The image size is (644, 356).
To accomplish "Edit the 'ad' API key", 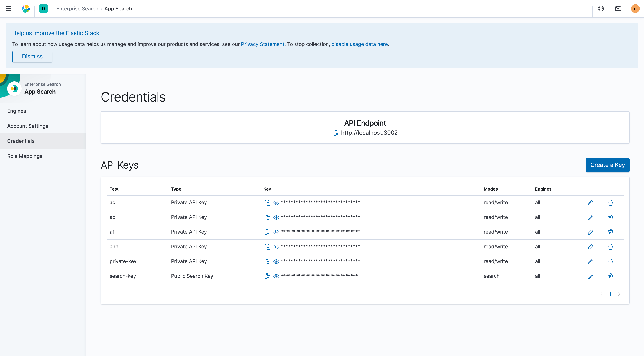I will pyautogui.click(x=590, y=217).
